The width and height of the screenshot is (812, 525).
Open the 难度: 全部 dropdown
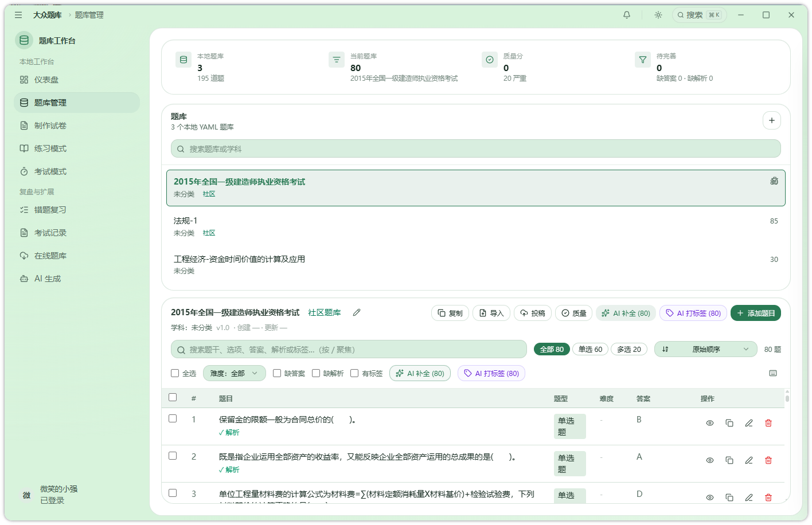[x=235, y=373]
